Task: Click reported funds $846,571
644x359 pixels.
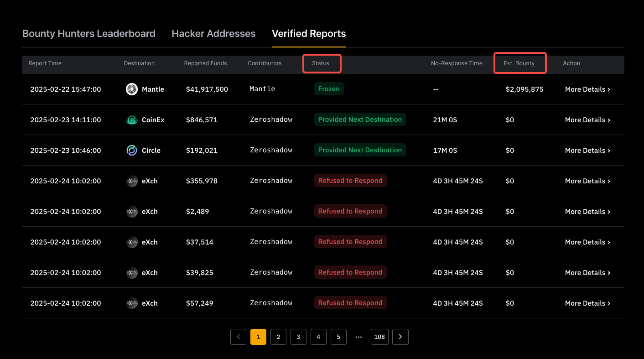Action: (x=202, y=120)
